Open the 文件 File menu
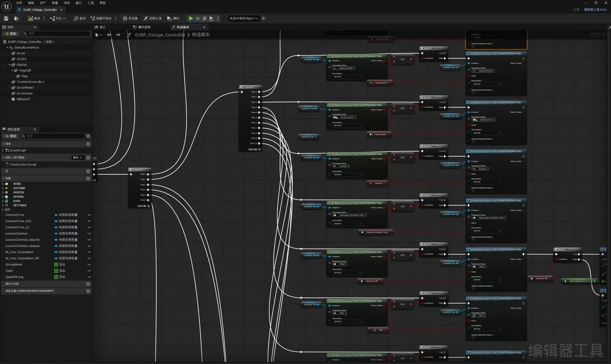The width and height of the screenshot is (611, 364). 19,3
